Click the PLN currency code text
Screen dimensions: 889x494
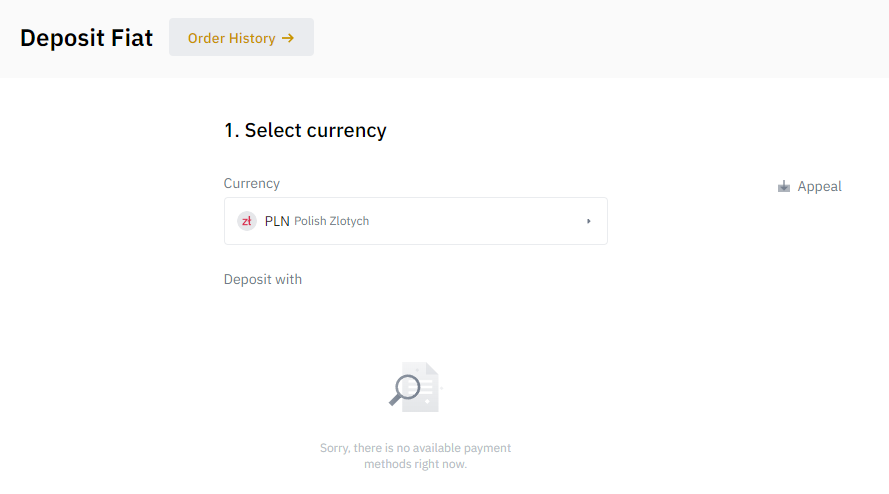coord(277,221)
